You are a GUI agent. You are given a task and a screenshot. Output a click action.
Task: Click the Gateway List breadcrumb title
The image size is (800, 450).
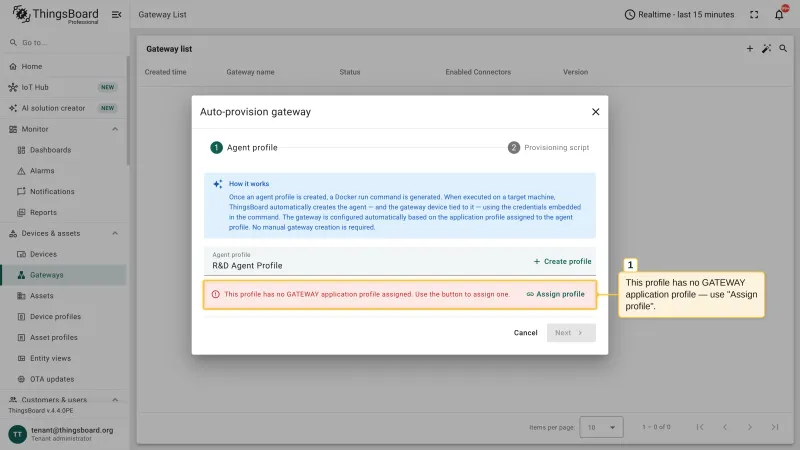(x=162, y=15)
